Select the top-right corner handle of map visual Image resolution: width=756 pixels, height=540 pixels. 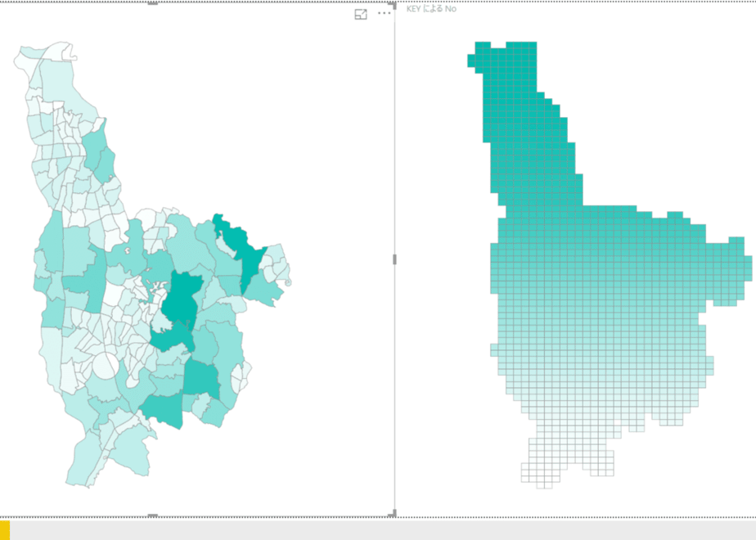click(x=394, y=5)
